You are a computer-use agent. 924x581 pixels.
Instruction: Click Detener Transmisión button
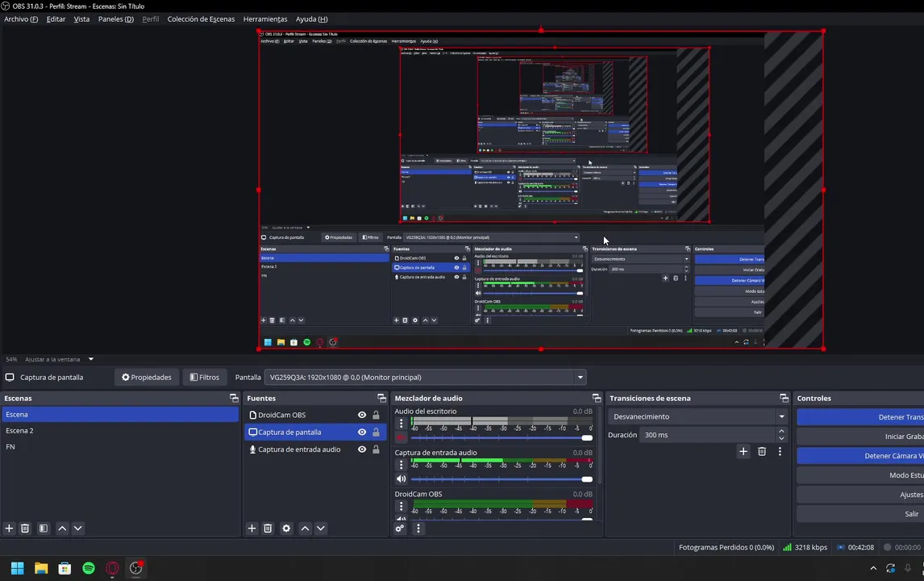860,417
